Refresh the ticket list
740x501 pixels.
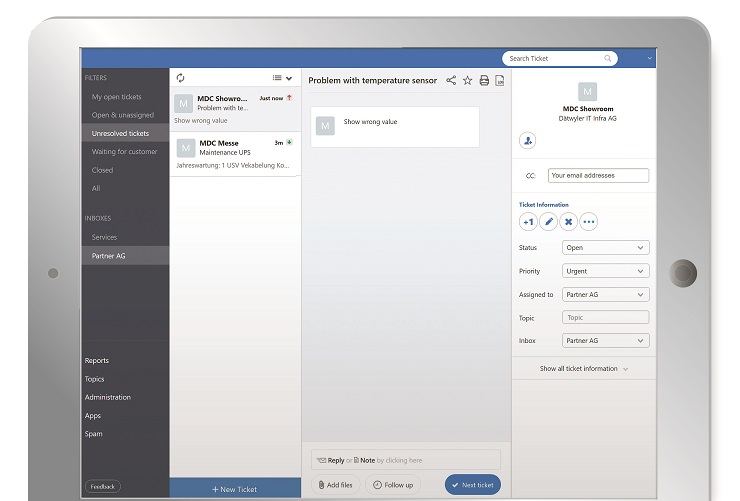(180, 78)
